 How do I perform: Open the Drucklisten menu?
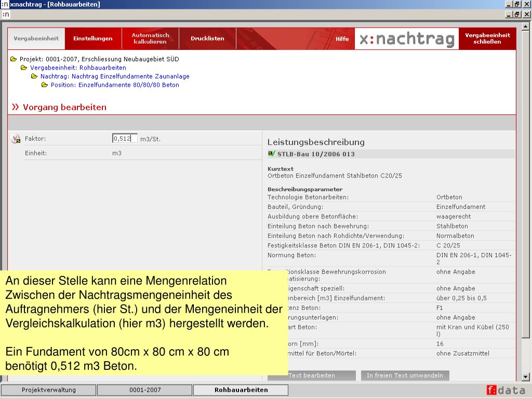pos(207,38)
